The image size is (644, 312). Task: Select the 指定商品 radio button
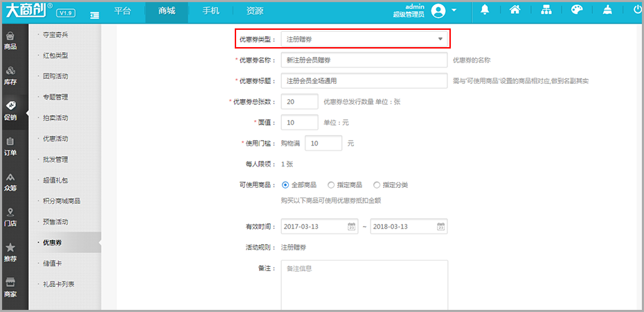click(331, 185)
